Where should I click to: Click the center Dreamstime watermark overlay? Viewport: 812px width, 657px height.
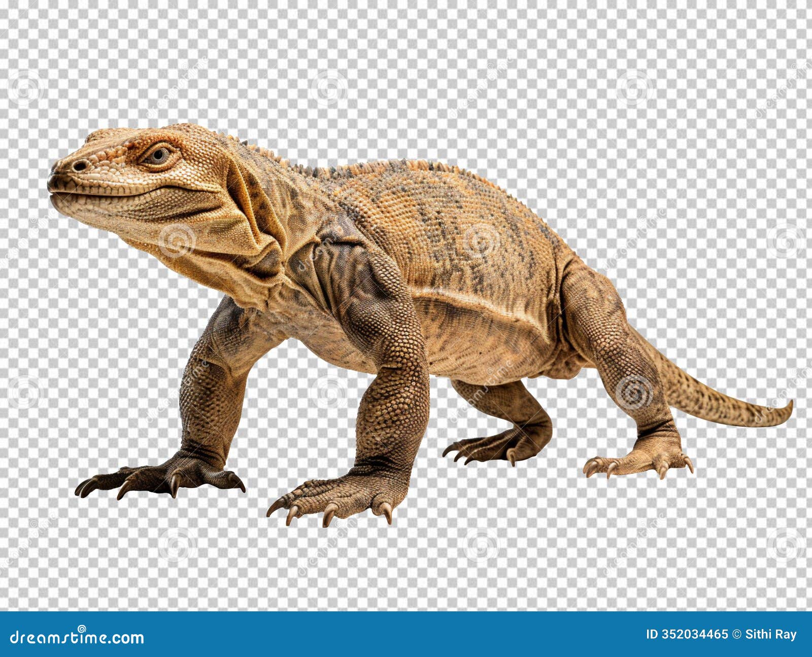[x=406, y=330]
